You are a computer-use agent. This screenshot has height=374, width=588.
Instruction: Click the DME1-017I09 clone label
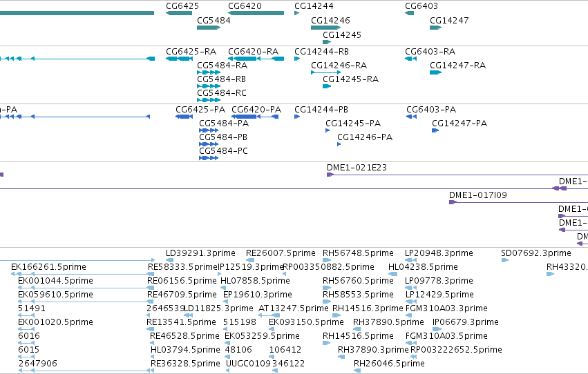[477, 195]
